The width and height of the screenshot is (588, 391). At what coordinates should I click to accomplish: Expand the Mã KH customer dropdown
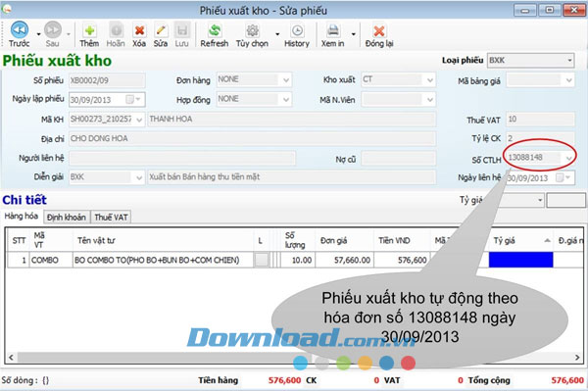[x=139, y=120]
